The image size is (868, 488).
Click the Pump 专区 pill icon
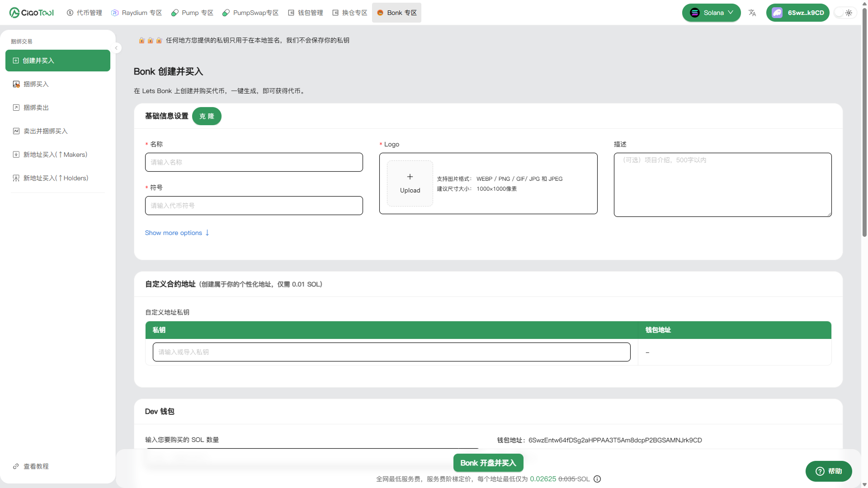coord(175,13)
